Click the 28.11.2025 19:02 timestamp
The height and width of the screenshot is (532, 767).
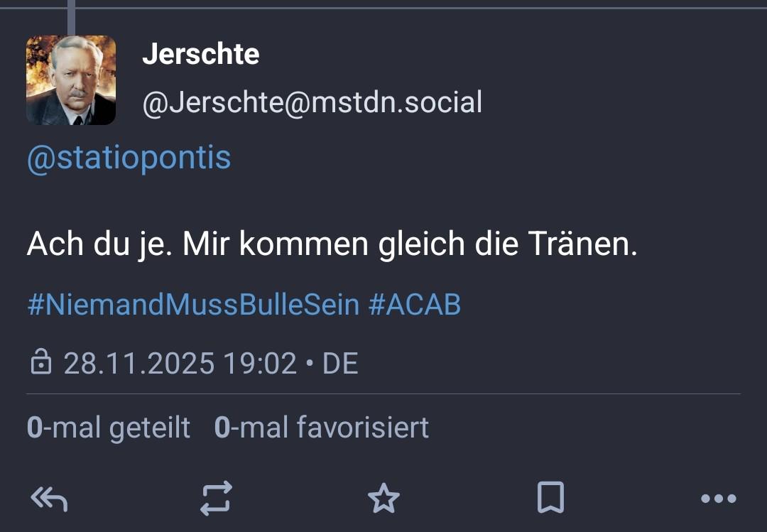(x=180, y=364)
